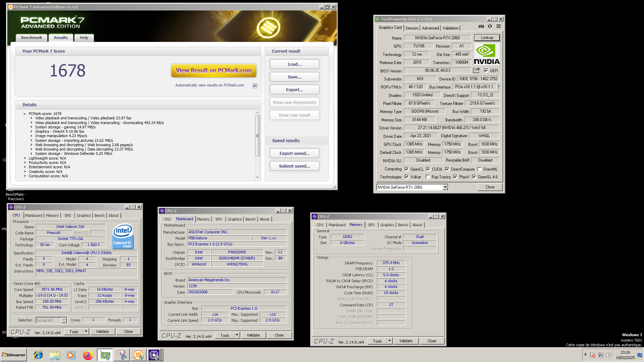644x362 pixels.
Task: Click the Load... button
Action: [294, 64]
